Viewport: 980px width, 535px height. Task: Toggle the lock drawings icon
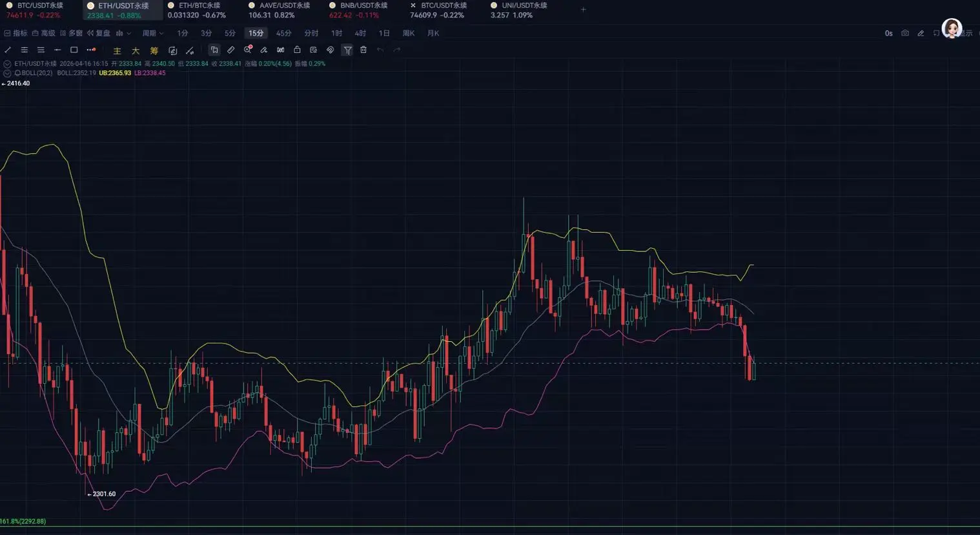click(x=297, y=50)
